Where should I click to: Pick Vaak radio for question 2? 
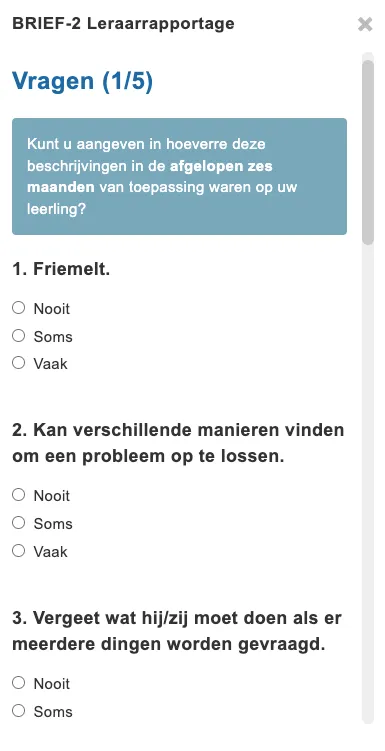point(19,551)
